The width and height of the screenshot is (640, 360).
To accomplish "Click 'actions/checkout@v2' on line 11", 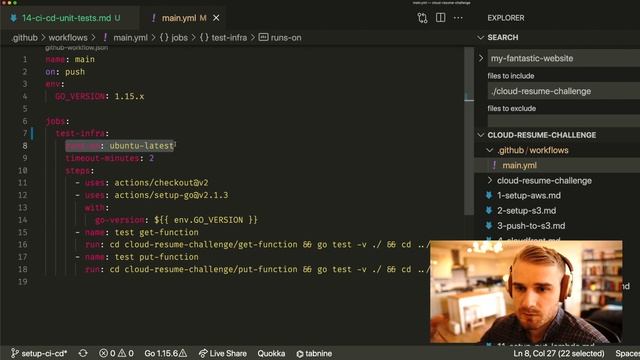I will [161, 182].
